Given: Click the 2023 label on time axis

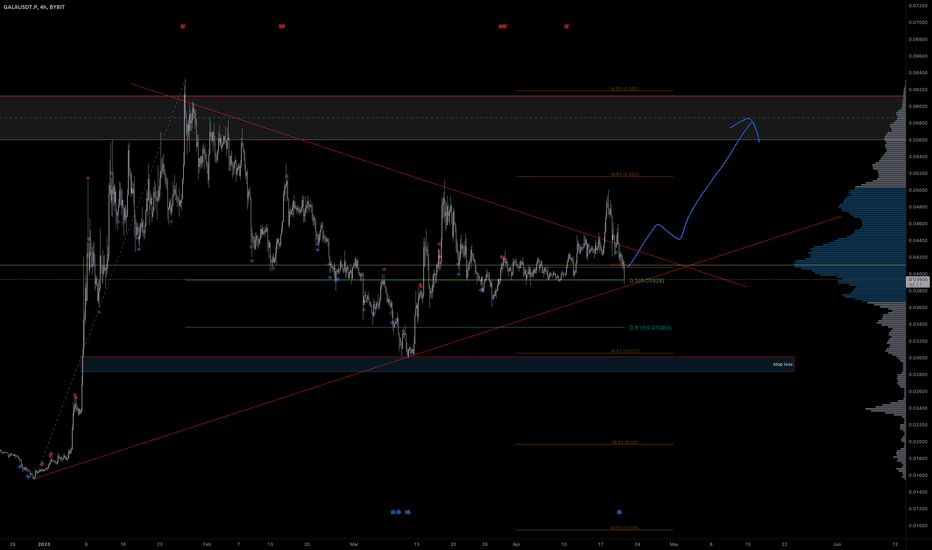Looking at the screenshot, I should (44, 544).
